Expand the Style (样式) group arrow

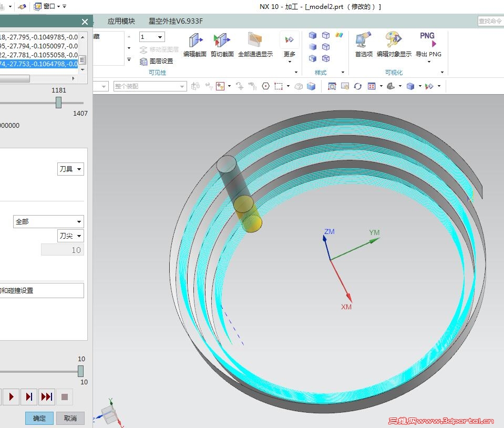tap(343, 73)
